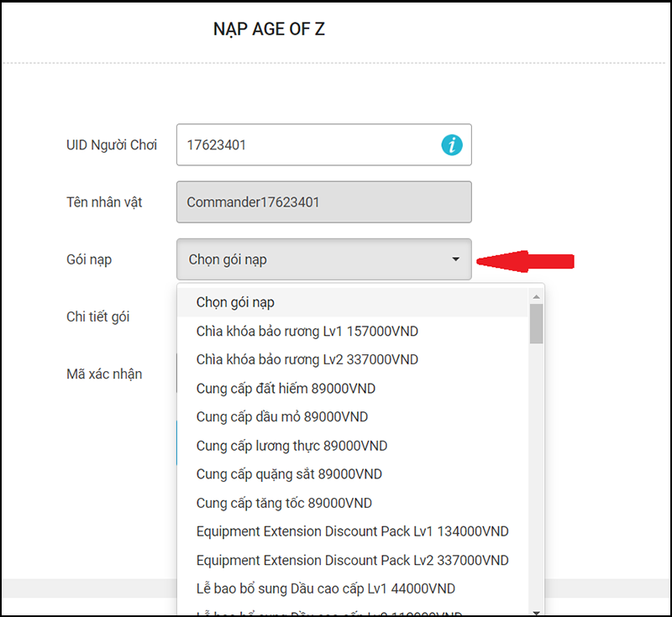This screenshot has width=672, height=617.
Task: Choose Cung cấp dầu mỏ 89000VND
Action: tap(352, 417)
